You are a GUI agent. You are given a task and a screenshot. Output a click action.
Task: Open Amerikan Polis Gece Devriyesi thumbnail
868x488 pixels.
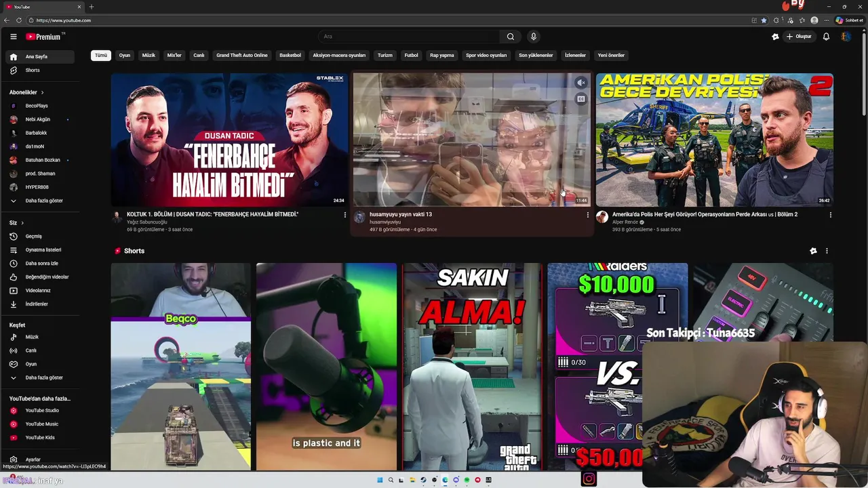click(715, 140)
